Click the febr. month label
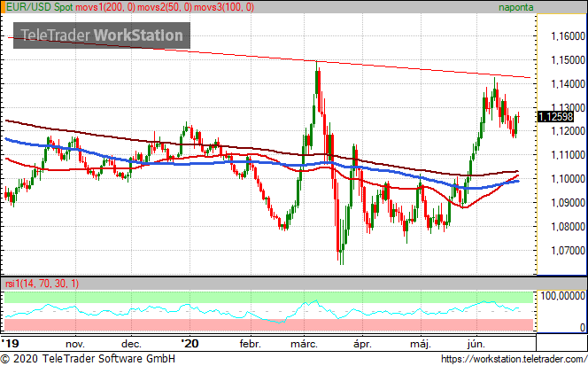 click(x=250, y=344)
